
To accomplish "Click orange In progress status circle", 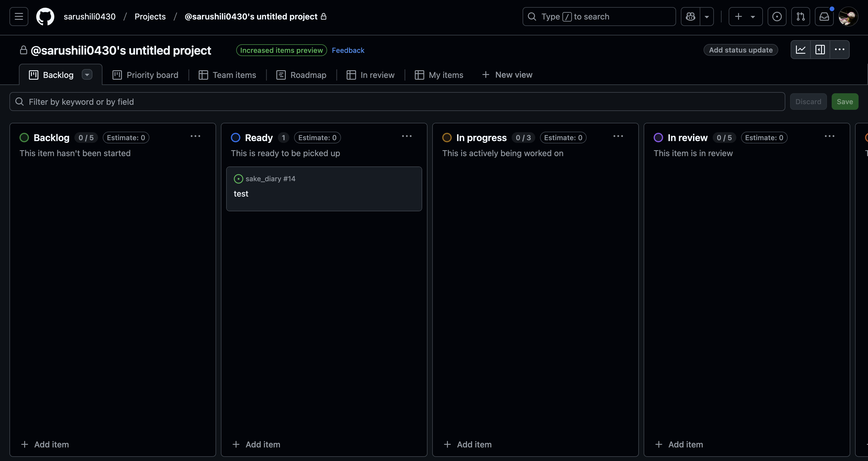I will 447,138.
